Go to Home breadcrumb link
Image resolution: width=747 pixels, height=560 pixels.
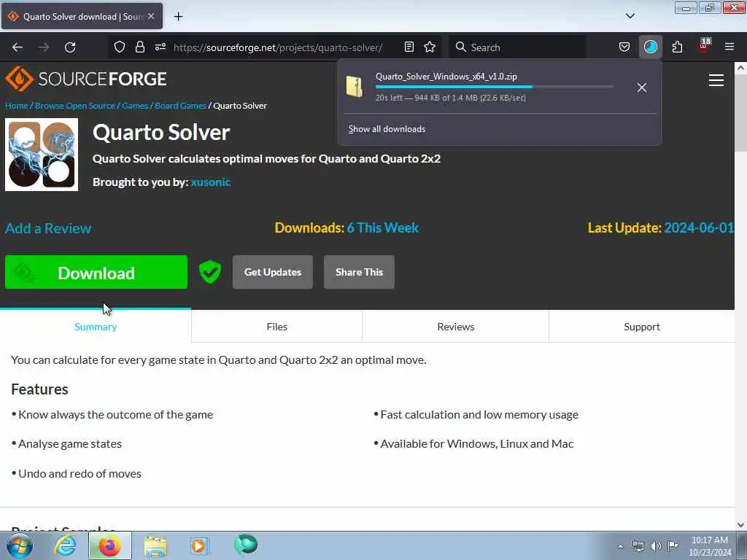[17, 106]
